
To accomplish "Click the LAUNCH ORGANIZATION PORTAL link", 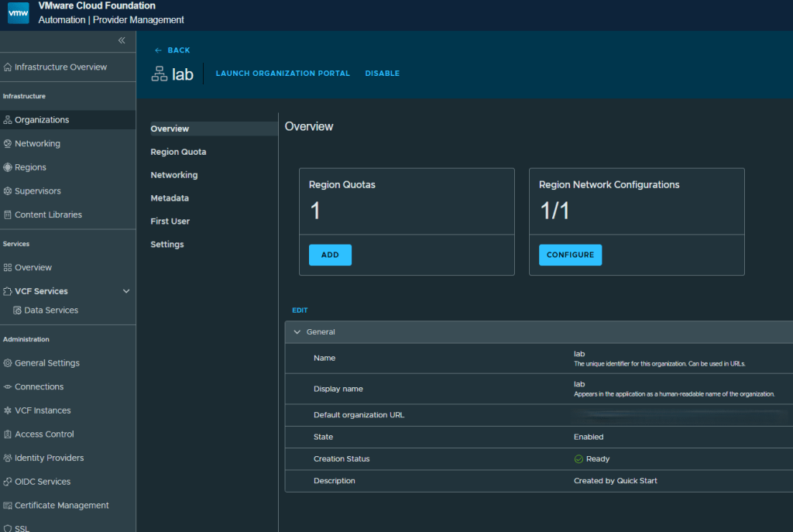I will [283, 74].
